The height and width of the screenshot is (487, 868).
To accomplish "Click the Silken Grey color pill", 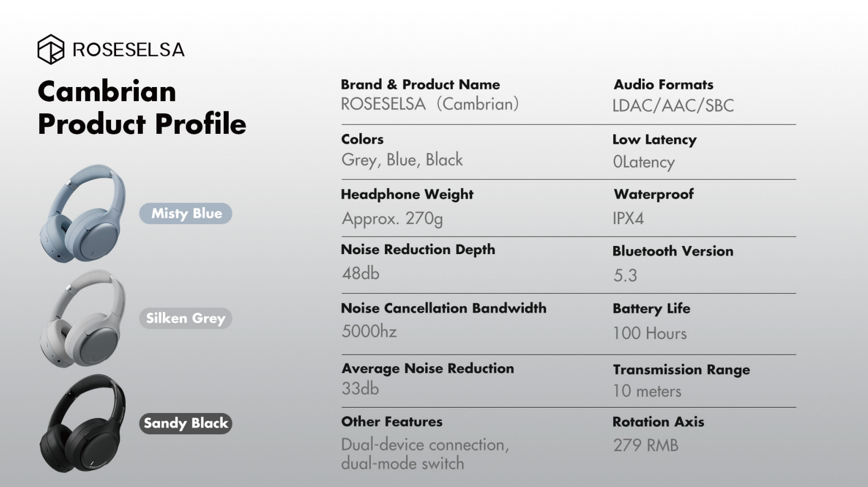I will tap(186, 318).
